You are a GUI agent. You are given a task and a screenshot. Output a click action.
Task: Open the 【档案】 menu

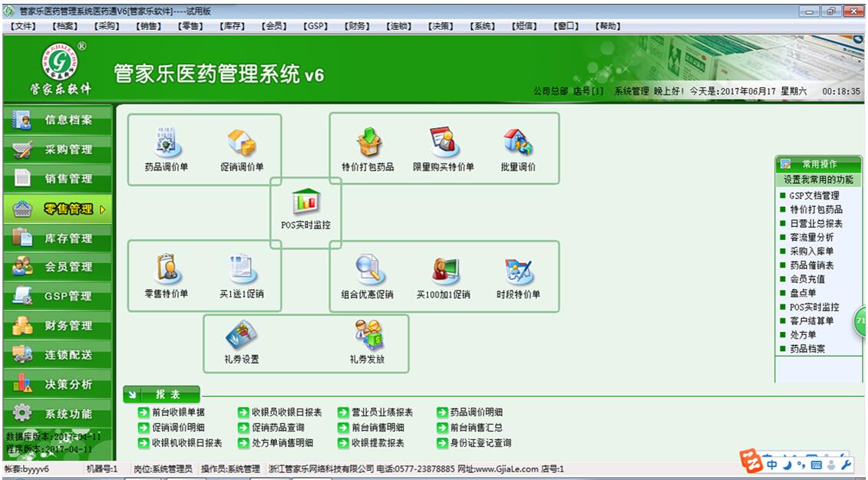[65, 26]
